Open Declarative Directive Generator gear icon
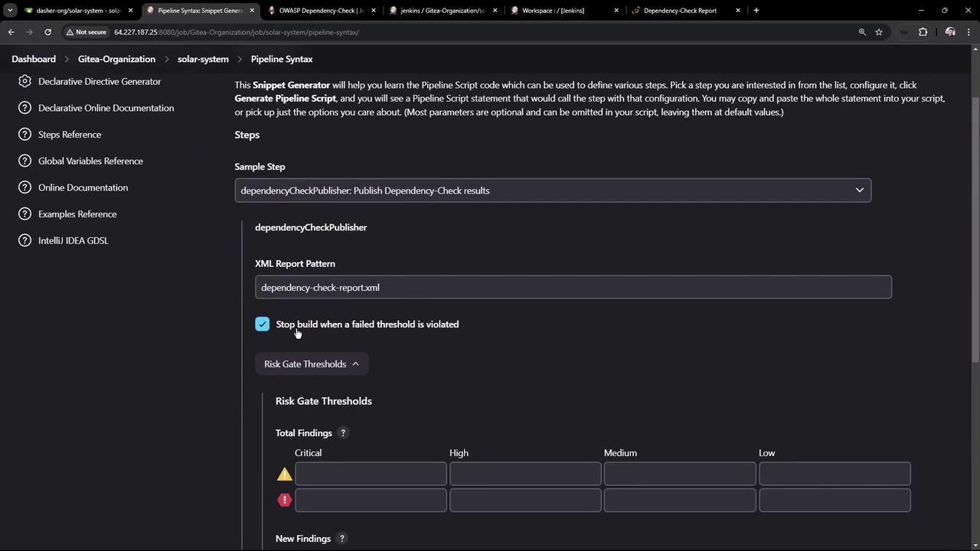Viewport: 980px width, 551px height. pos(24,81)
